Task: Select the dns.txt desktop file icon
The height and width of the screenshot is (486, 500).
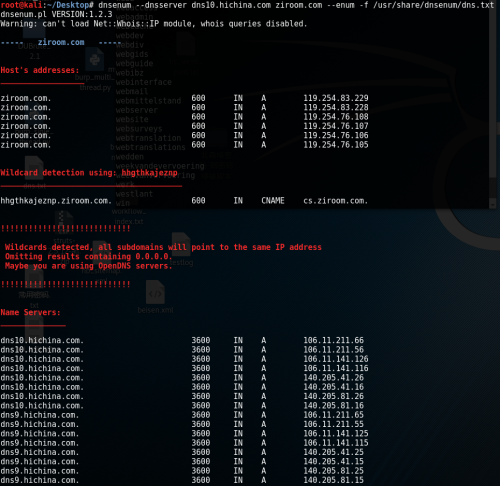Action: tap(34, 168)
